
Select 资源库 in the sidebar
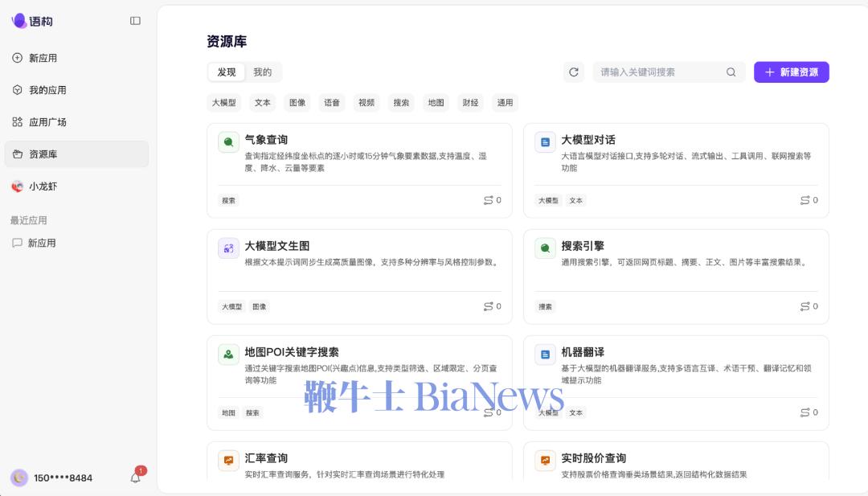[76, 154]
